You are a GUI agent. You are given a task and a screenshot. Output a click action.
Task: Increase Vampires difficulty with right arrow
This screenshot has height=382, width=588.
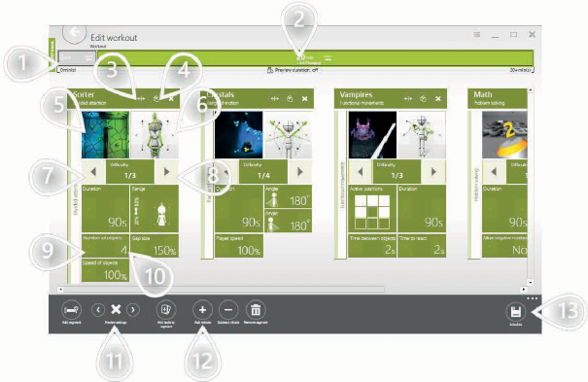point(433,172)
